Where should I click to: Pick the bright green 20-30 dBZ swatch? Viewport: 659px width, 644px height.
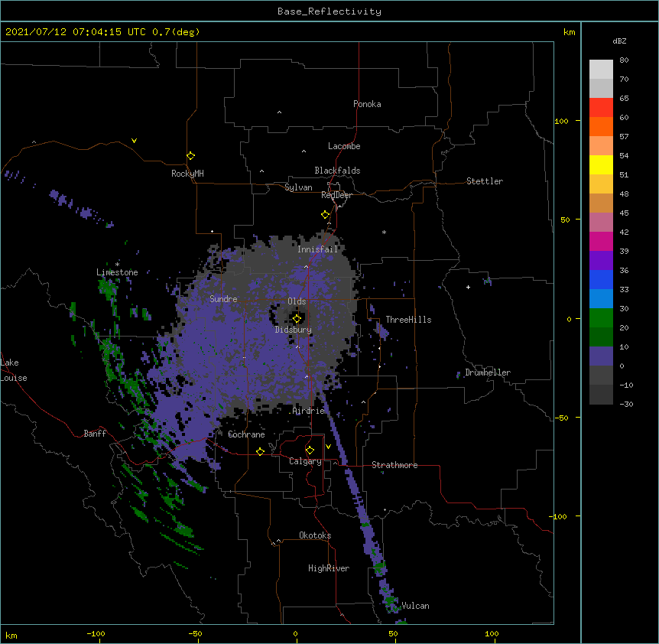pyautogui.click(x=601, y=318)
